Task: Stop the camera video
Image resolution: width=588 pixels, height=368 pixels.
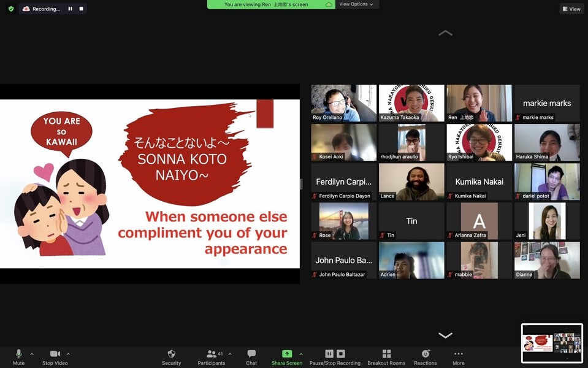Action: [55, 354]
